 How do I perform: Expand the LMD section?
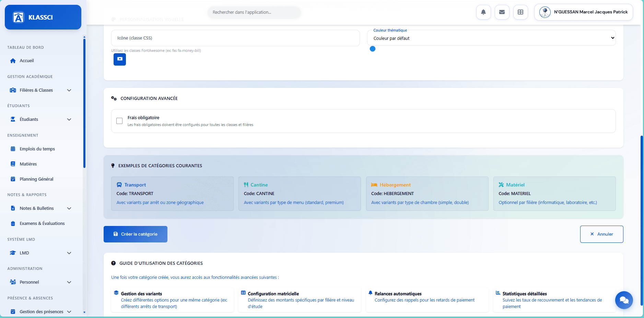(x=41, y=253)
